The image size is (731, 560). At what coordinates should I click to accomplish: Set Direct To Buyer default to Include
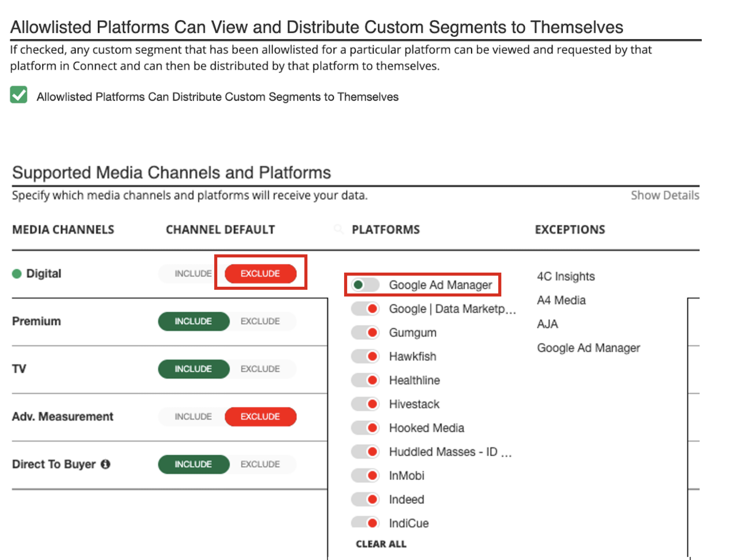[193, 464]
